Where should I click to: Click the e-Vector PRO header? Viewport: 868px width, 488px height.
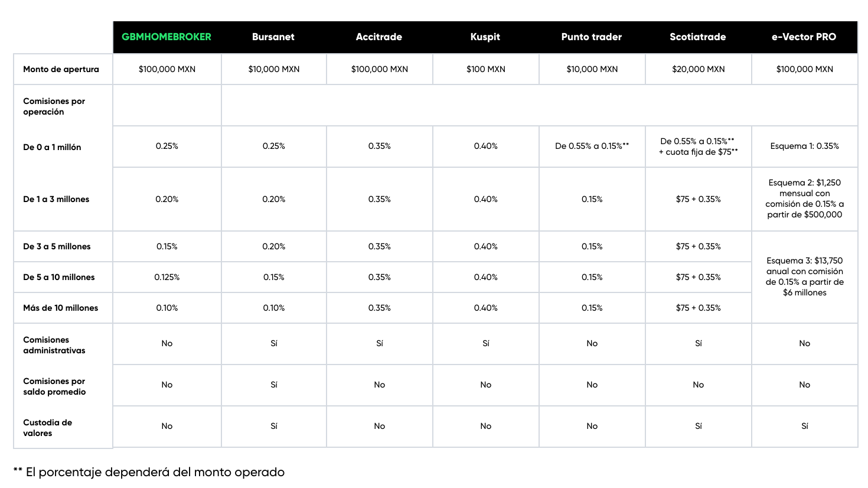click(804, 37)
